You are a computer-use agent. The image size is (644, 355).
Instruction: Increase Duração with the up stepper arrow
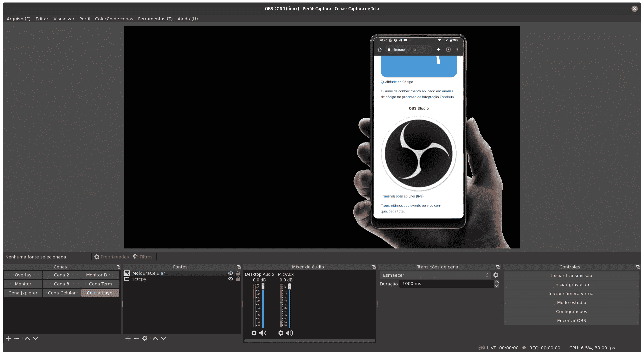(496, 282)
